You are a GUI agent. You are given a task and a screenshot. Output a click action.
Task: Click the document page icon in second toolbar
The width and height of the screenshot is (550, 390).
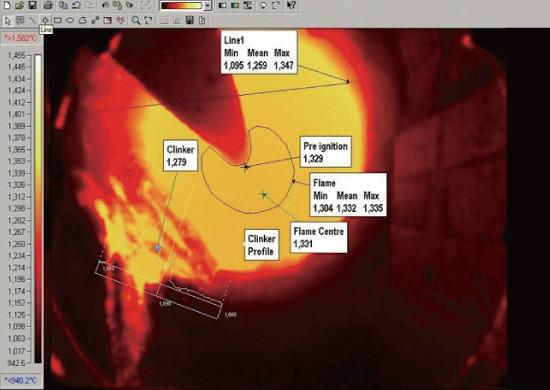click(202, 20)
